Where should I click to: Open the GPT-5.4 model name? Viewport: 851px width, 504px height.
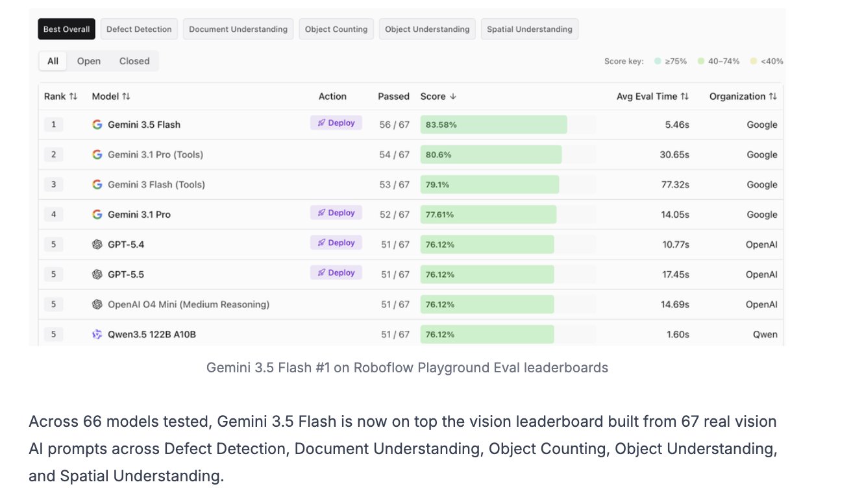[126, 245]
